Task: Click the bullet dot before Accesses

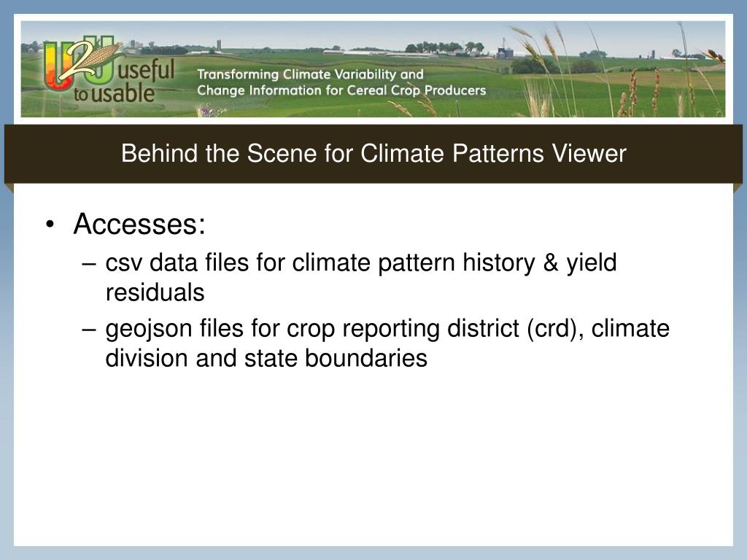Action: click(50, 225)
